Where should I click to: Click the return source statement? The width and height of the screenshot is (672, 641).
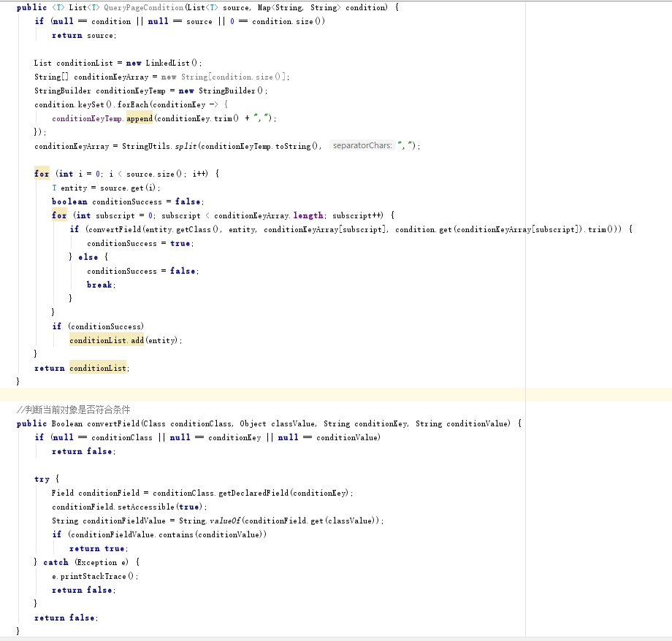[x=83, y=35]
